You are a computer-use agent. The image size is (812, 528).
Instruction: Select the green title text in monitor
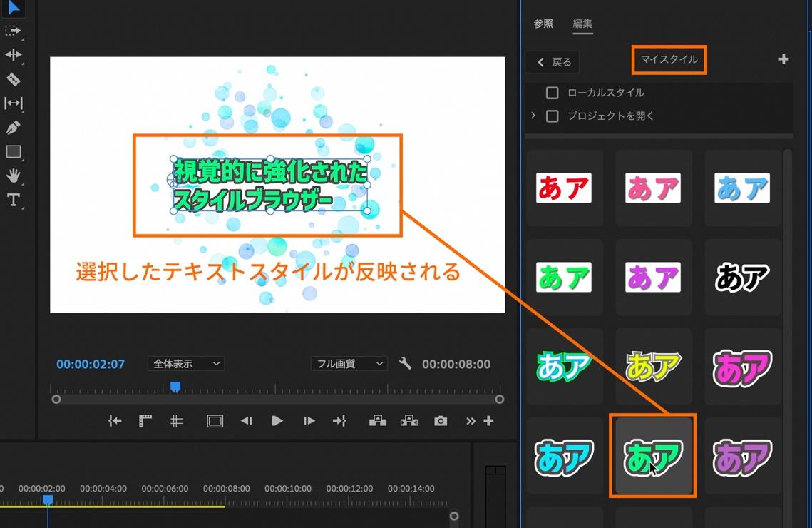pos(269,186)
